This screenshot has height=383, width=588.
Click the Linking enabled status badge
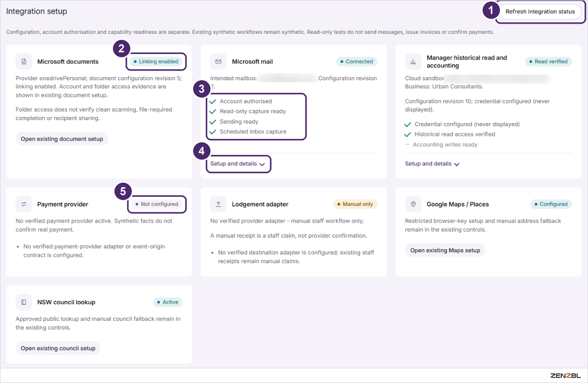coord(156,62)
